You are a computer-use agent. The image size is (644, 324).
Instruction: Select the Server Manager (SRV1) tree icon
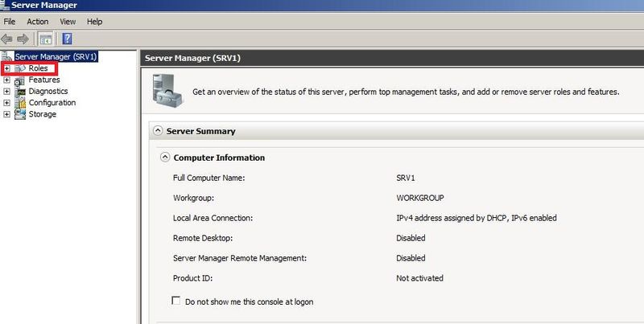pos(7,56)
